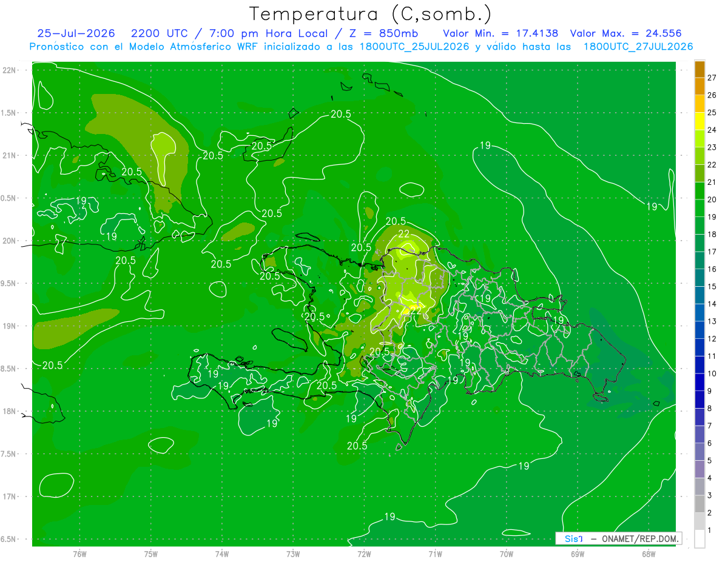Pick the dark orange swatch above 27
Viewport: 728px width, 562px height.
699,69
